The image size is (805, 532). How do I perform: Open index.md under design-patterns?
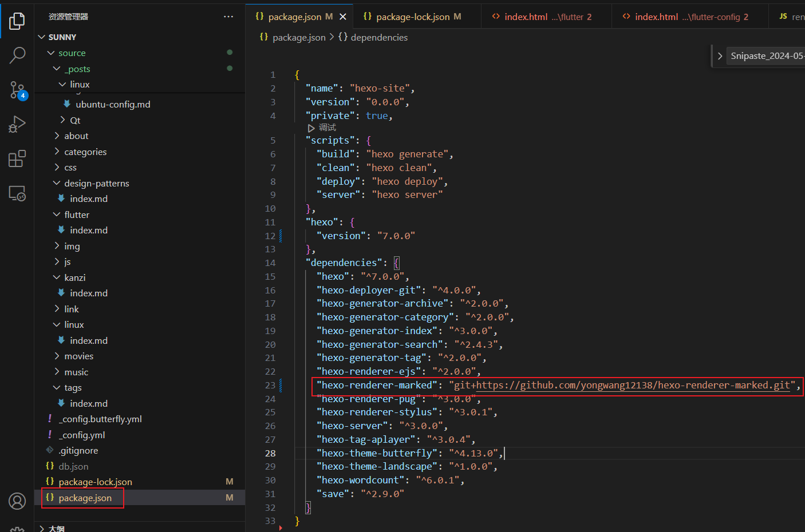[89, 198]
